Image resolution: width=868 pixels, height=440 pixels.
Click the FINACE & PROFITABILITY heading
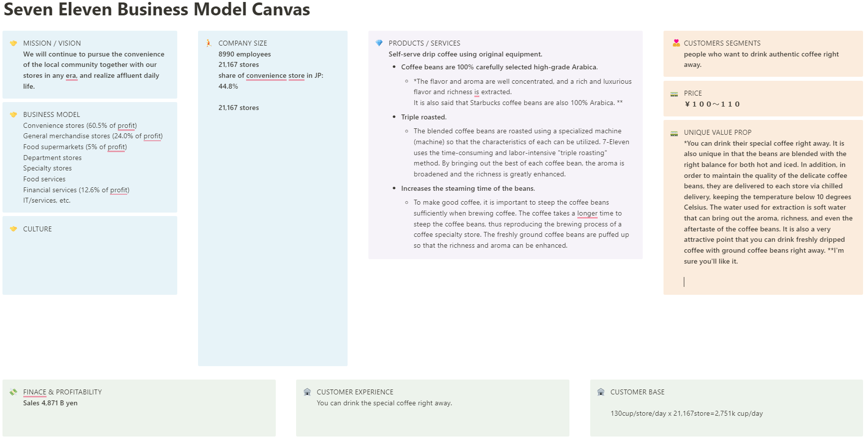[62, 392]
